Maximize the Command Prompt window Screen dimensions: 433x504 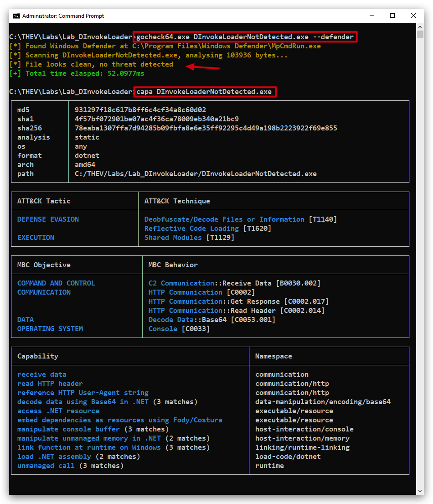(x=392, y=16)
